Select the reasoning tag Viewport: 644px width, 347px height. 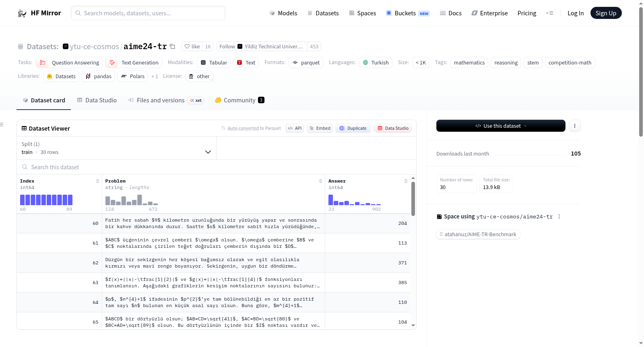(x=506, y=62)
